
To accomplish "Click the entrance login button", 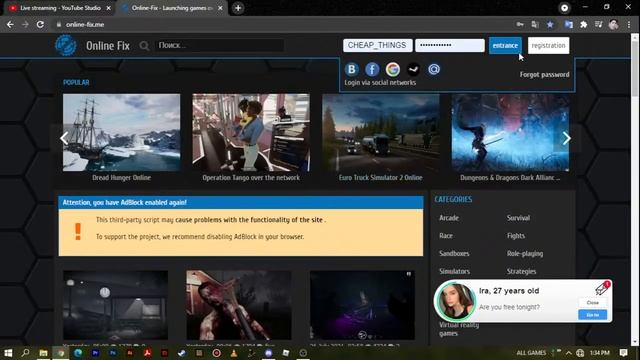I will (x=505, y=45).
